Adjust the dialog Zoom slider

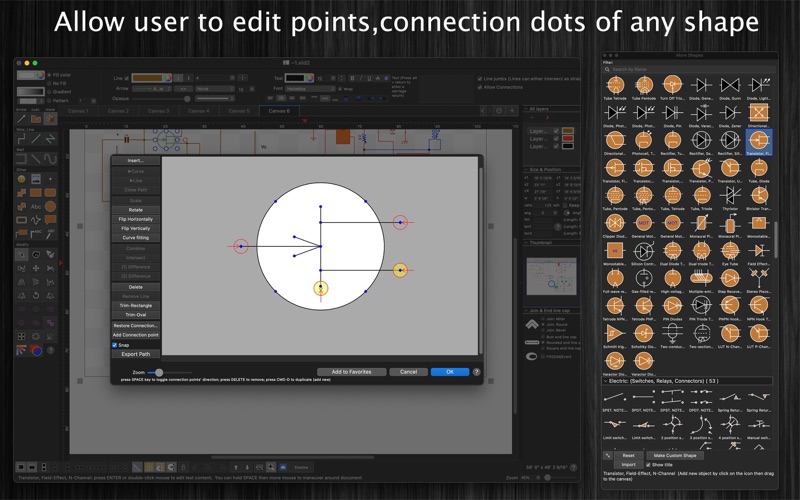(x=159, y=373)
